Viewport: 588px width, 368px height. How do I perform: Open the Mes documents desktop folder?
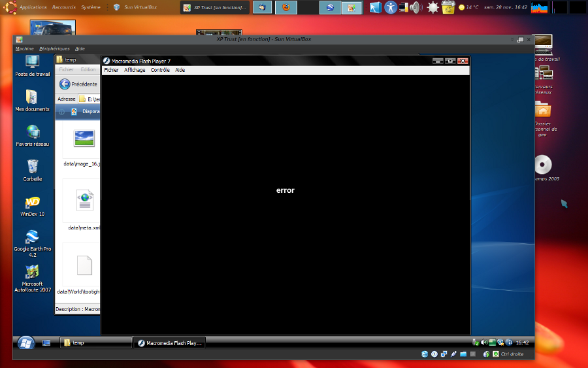pyautogui.click(x=32, y=97)
